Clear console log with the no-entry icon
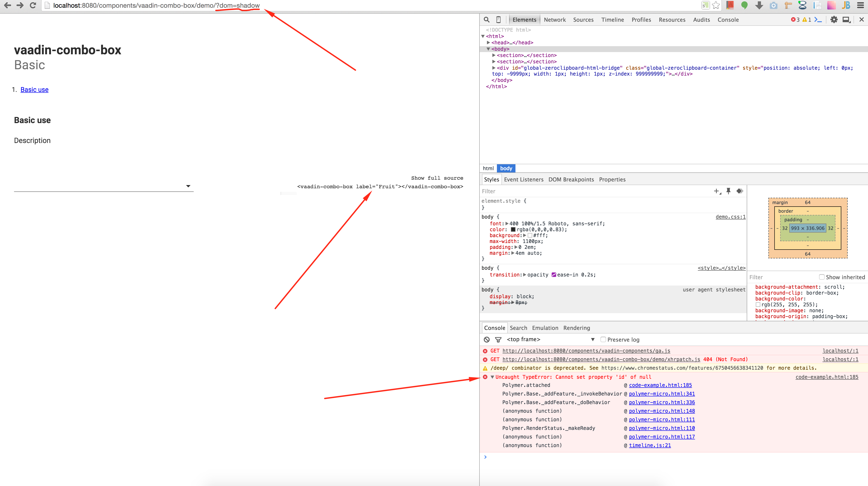Screen dimensions: 868x486 tap(486, 339)
